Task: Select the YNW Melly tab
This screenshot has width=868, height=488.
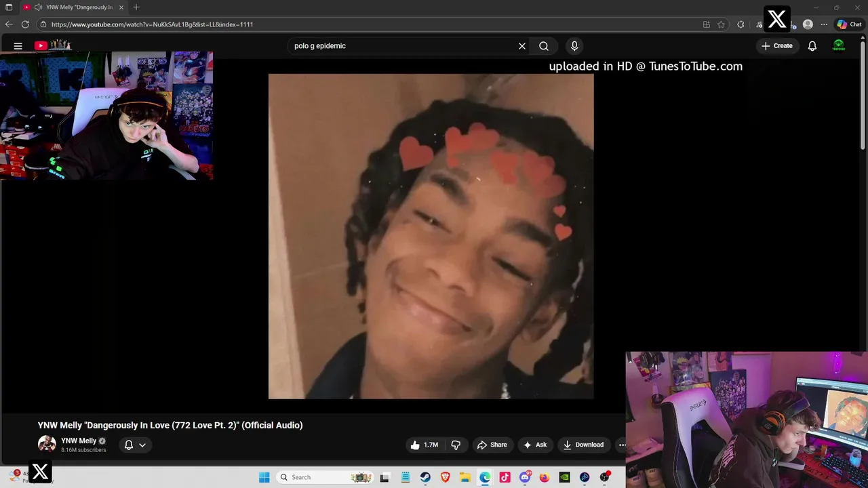Action: point(75,7)
